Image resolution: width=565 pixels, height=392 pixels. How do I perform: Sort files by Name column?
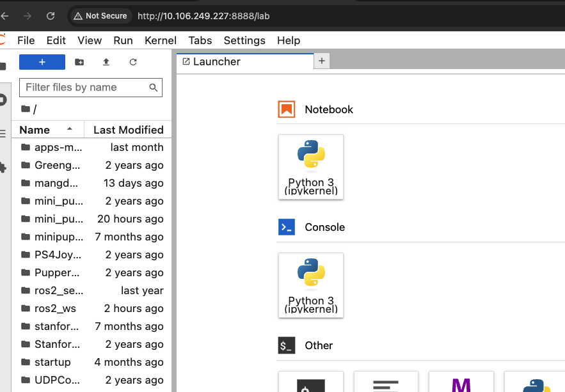click(x=35, y=130)
